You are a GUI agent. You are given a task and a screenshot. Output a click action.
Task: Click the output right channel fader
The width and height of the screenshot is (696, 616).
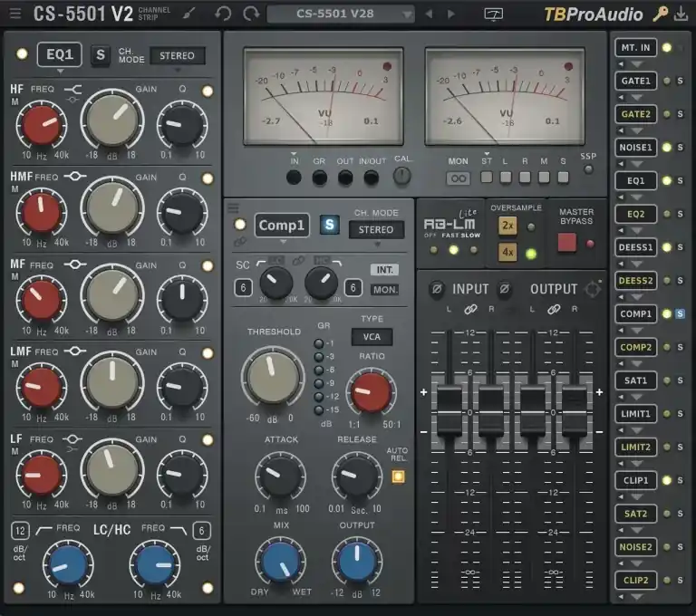pos(575,411)
